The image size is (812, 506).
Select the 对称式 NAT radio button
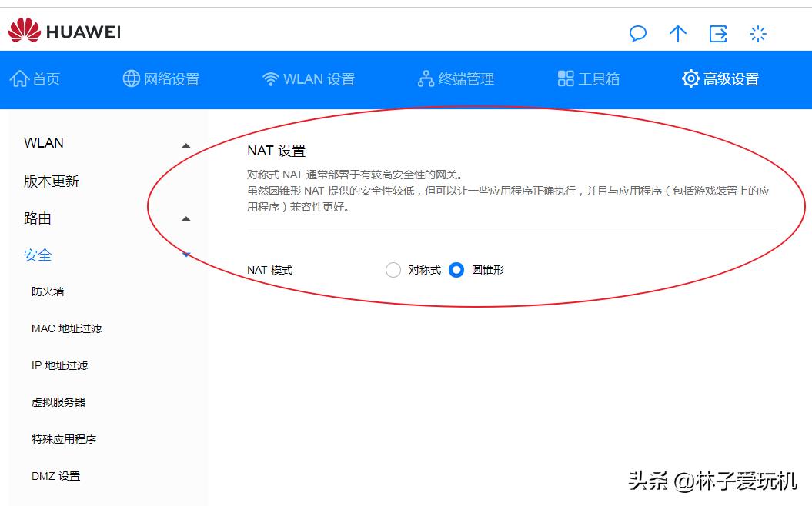[x=393, y=270]
